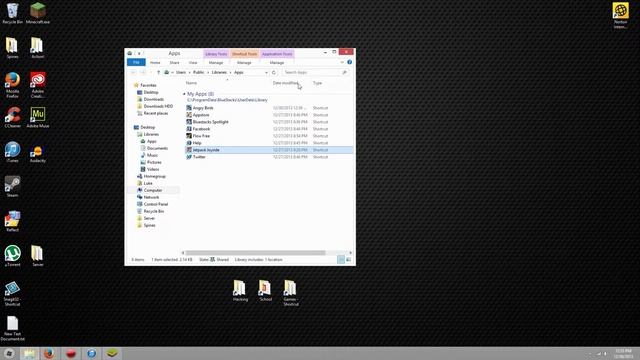Select the Appstore shortcut in the list
The height and width of the screenshot is (360, 640).
point(201,115)
